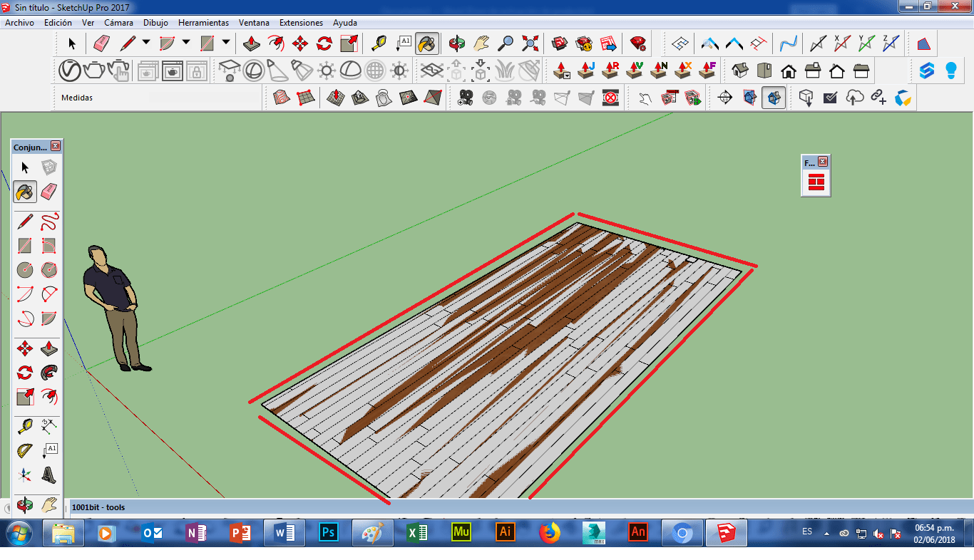Open the Extensiones menu
Image resolution: width=974 pixels, height=560 pixels.
click(301, 23)
